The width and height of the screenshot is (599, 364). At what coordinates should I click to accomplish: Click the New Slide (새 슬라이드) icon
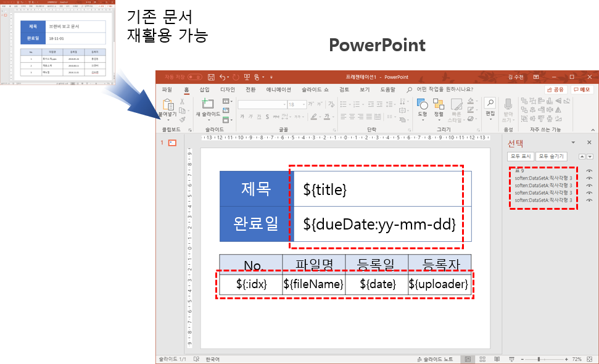point(207,104)
